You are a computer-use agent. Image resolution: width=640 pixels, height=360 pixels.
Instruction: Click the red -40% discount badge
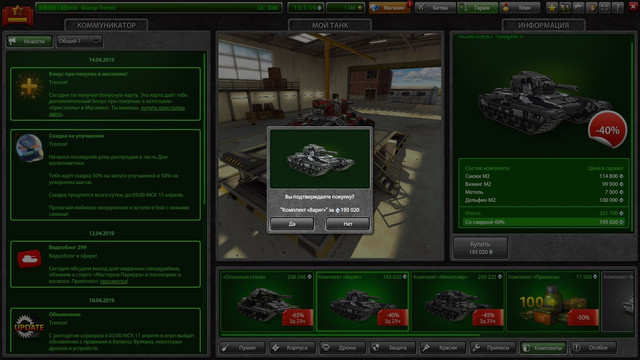click(x=607, y=130)
